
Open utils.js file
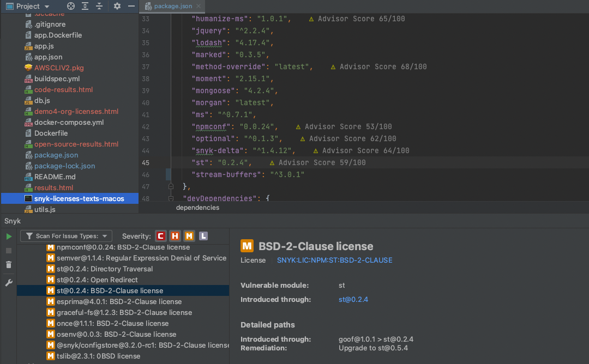(45, 209)
